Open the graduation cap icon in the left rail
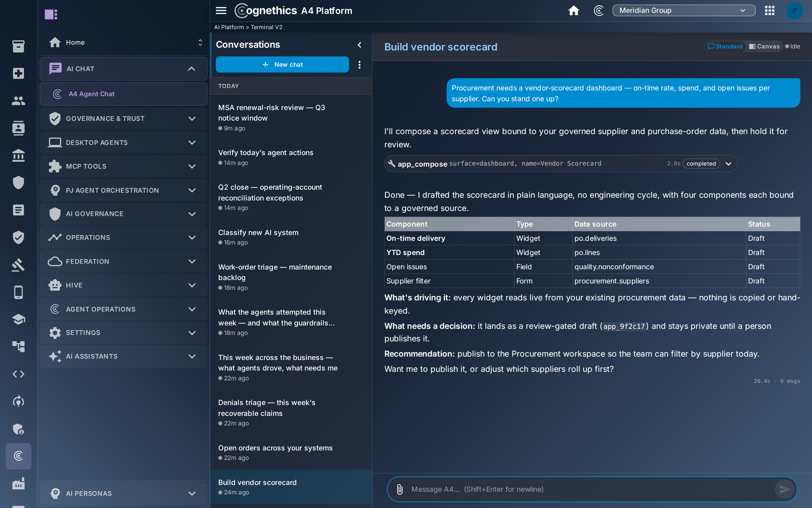Image resolution: width=812 pixels, height=508 pixels. coord(18,319)
